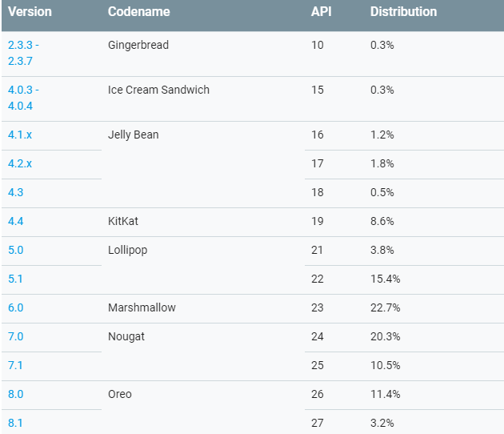Select the 4.4 KitKat version link
This screenshot has width=504, height=434.
tap(16, 221)
